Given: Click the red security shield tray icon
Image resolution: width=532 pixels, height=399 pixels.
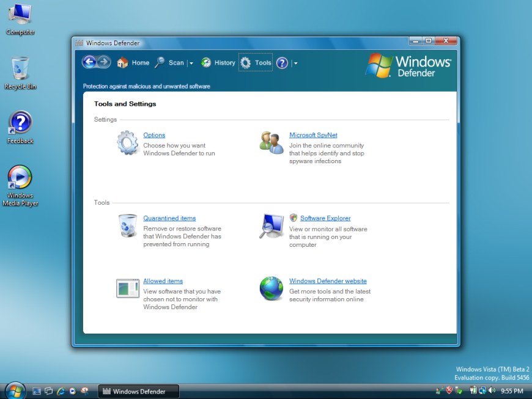Looking at the screenshot, I should click(449, 390).
